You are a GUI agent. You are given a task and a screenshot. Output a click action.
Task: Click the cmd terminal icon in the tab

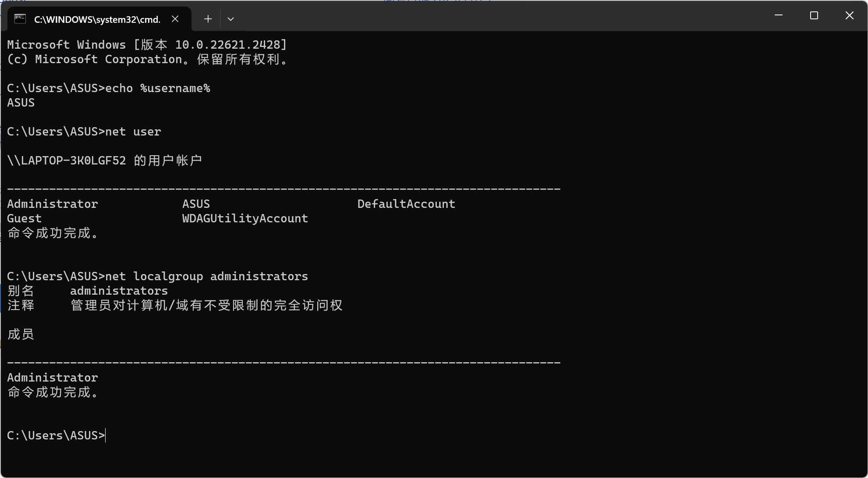click(x=20, y=19)
